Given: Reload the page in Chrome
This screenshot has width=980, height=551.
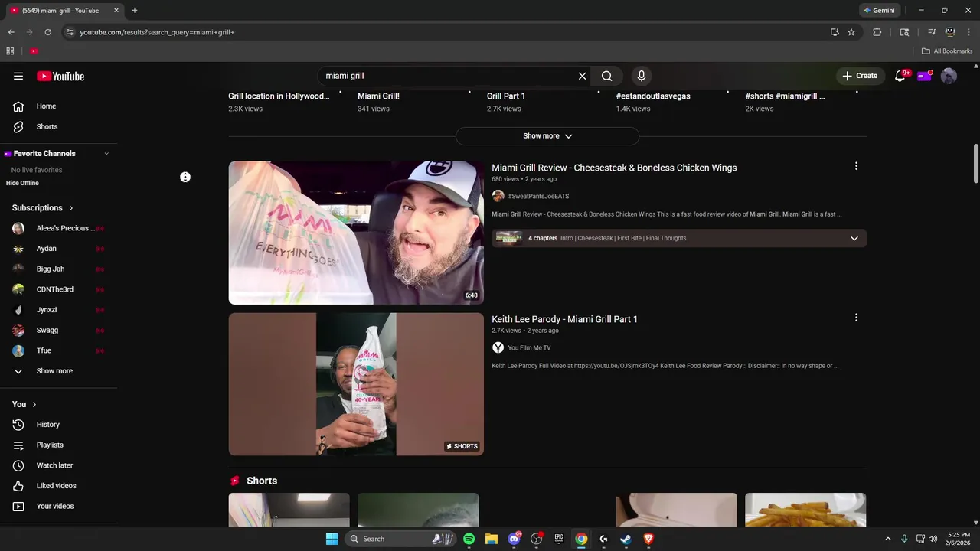Looking at the screenshot, I should pyautogui.click(x=47, y=32).
